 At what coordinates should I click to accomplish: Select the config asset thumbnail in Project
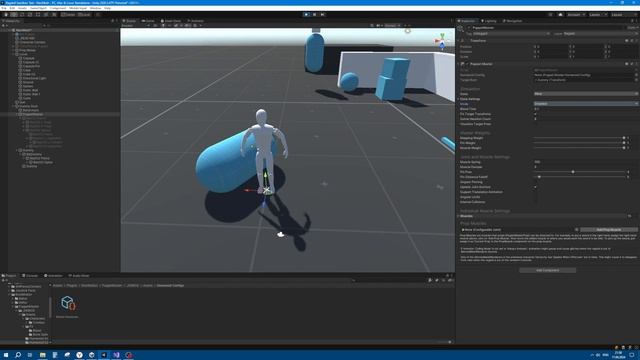pyautogui.click(x=67, y=303)
